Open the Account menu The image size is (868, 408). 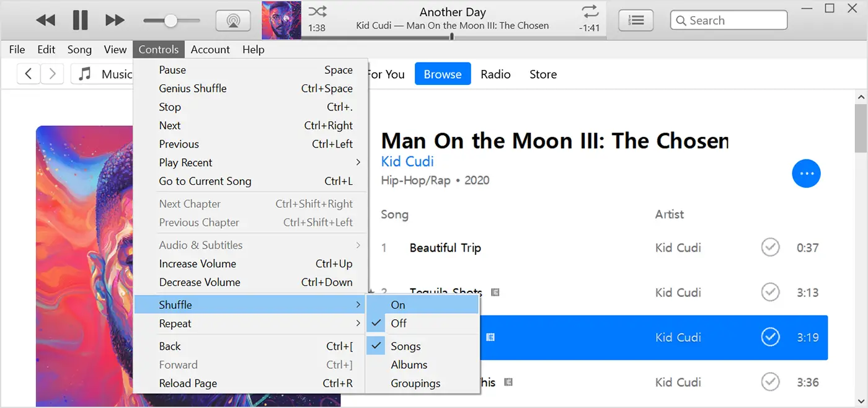(210, 49)
